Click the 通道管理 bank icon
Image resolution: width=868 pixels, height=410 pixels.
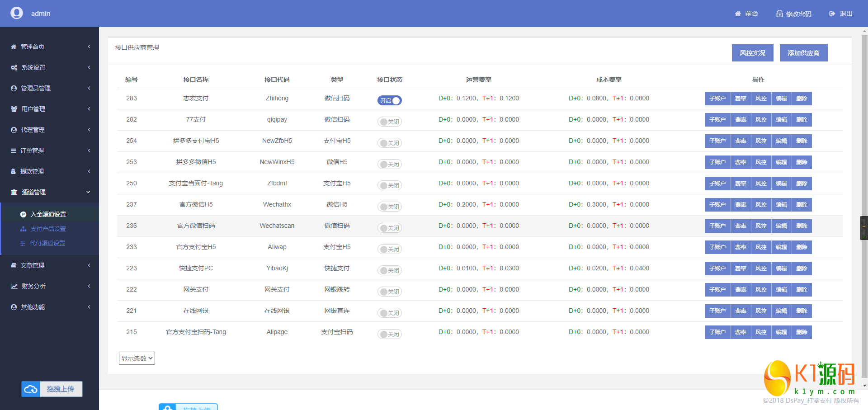14,192
